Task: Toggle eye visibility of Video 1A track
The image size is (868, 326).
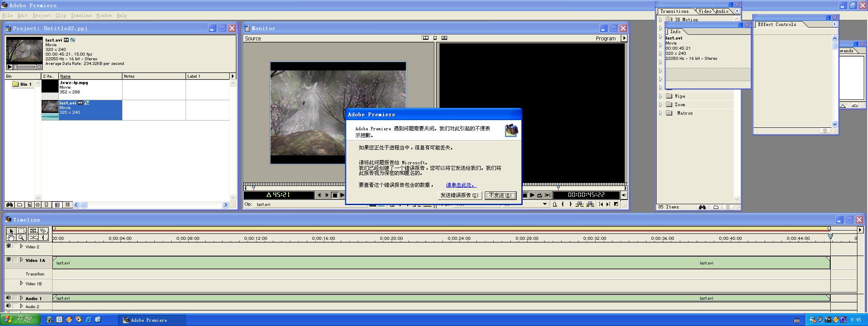Action: [x=8, y=260]
